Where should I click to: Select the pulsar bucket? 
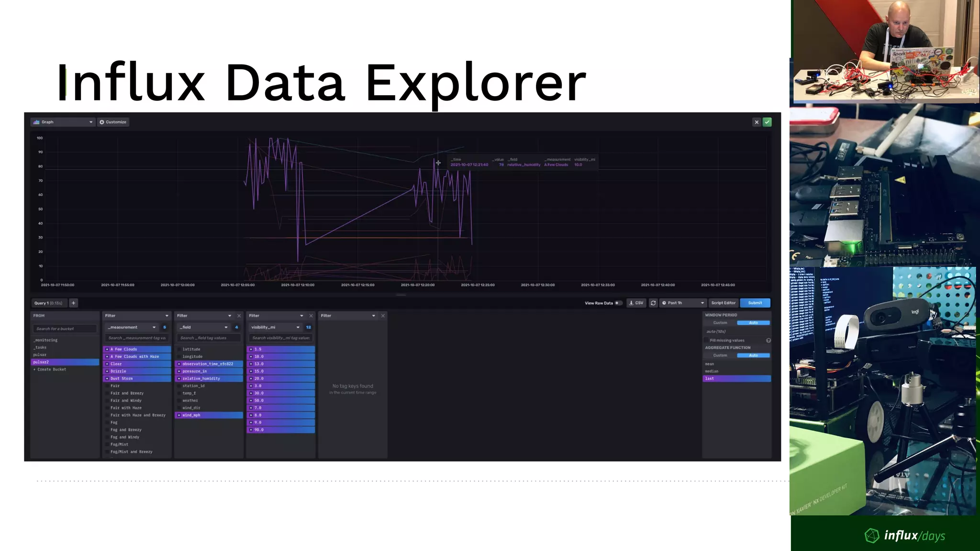tap(65, 354)
